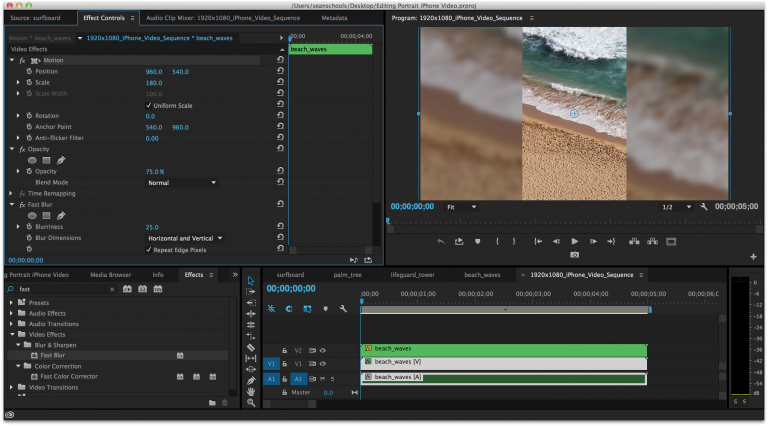The width and height of the screenshot is (768, 426).
Task: Click the Play button in Program monitor
Action: [x=575, y=241]
